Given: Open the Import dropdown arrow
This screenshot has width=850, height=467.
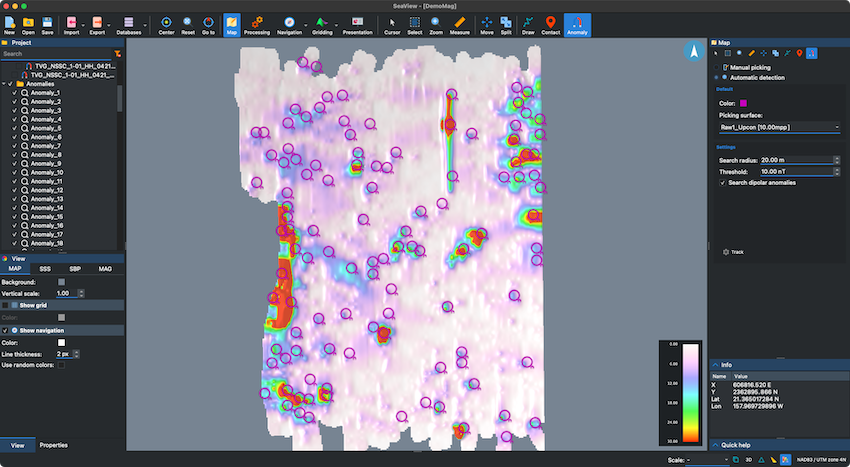Looking at the screenshot, I should (x=83, y=25).
